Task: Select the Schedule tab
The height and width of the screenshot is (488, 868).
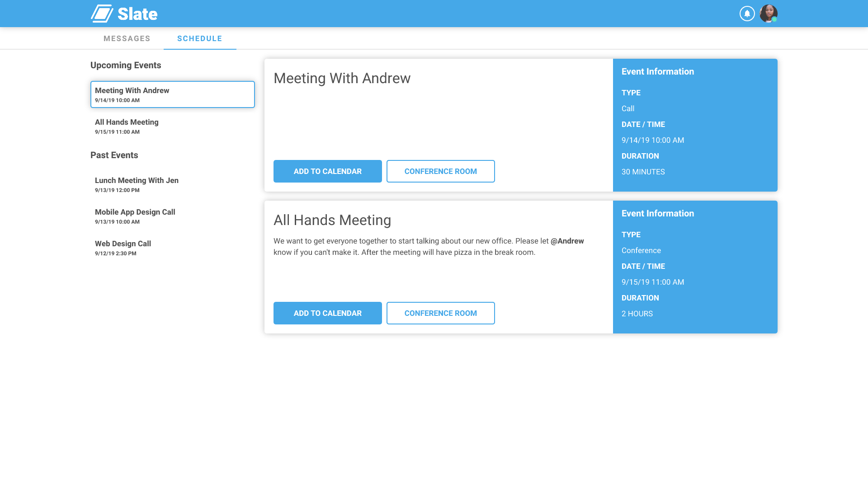Action: tap(200, 38)
